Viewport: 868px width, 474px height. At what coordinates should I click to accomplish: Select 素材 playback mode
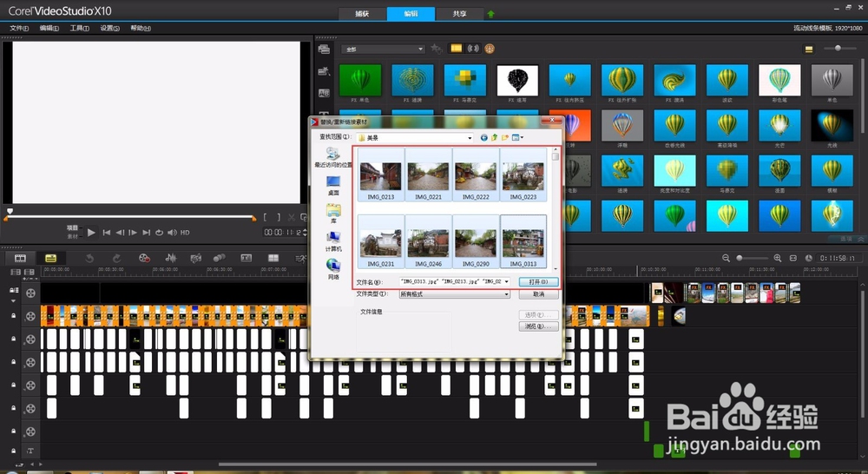(x=73, y=236)
